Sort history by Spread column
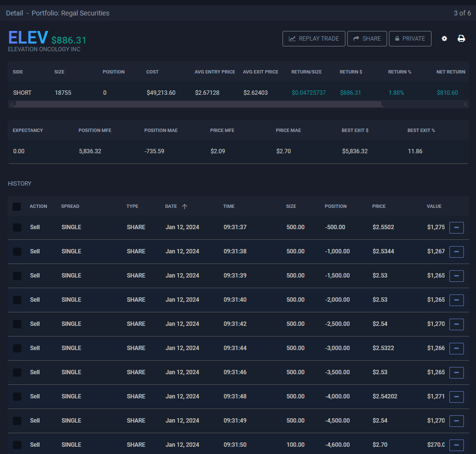 [70, 206]
